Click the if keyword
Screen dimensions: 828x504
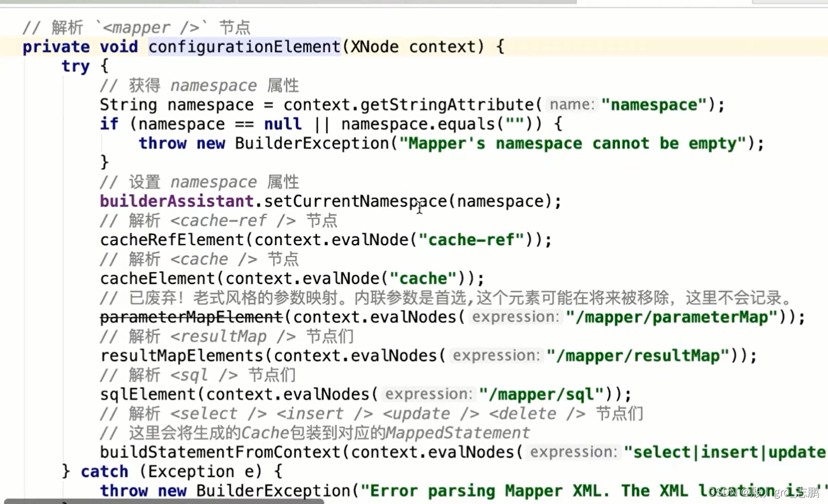[109, 124]
